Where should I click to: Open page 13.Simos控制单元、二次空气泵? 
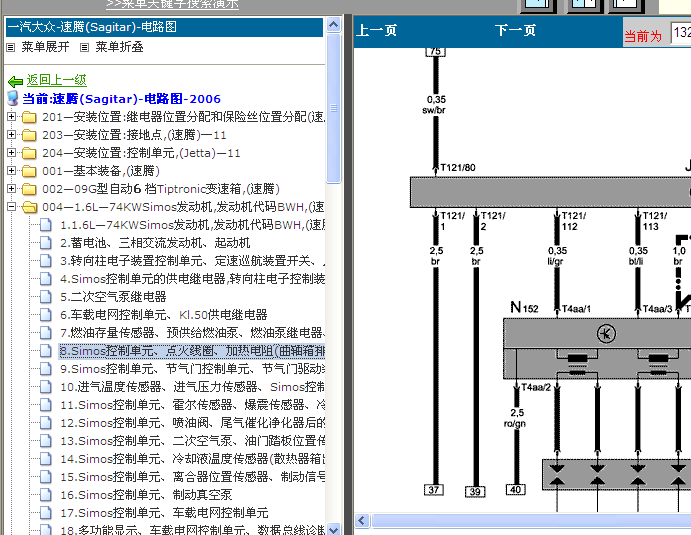click(x=193, y=441)
